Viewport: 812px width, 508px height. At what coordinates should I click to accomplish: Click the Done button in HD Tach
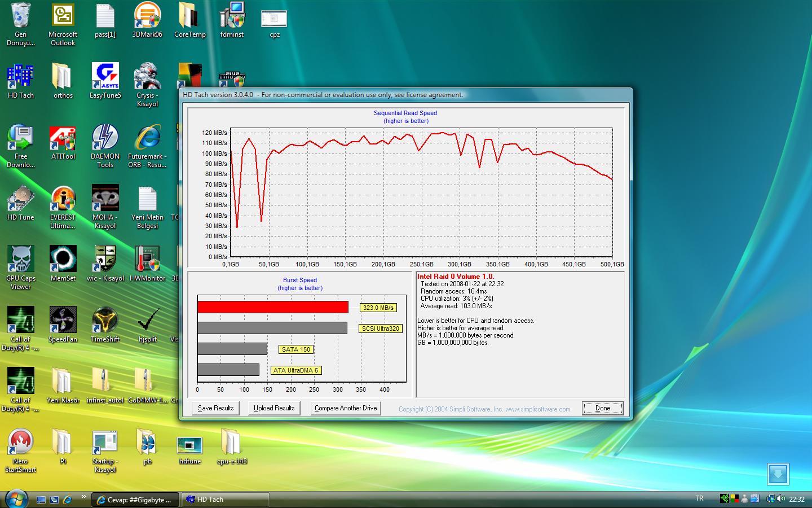coord(602,408)
